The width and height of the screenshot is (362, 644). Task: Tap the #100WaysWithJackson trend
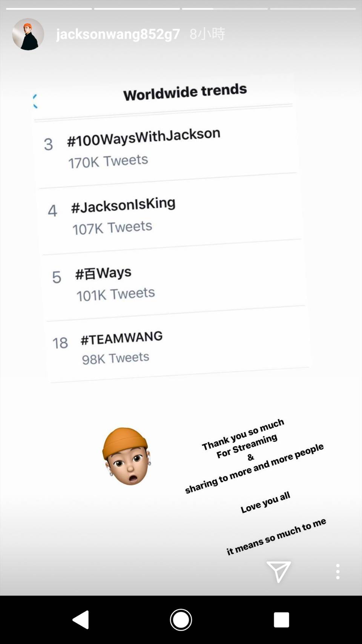coord(143,137)
